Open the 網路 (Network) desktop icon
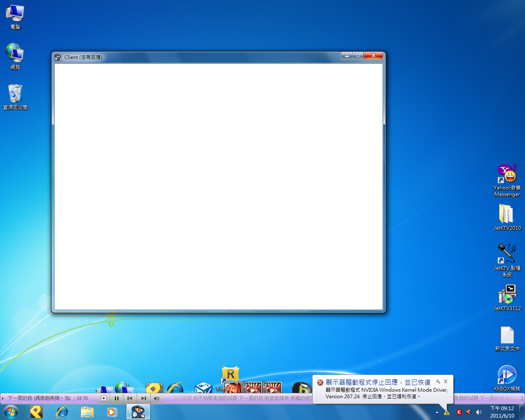 pyautogui.click(x=15, y=57)
